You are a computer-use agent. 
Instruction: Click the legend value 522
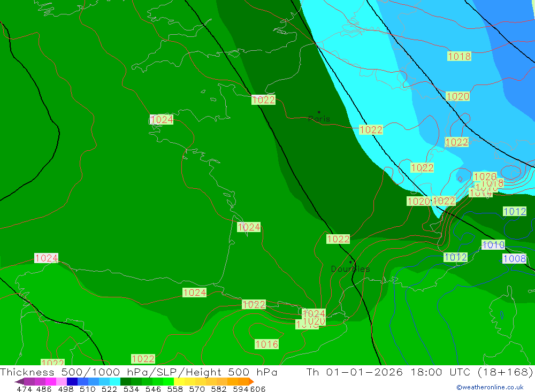[109, 389]
